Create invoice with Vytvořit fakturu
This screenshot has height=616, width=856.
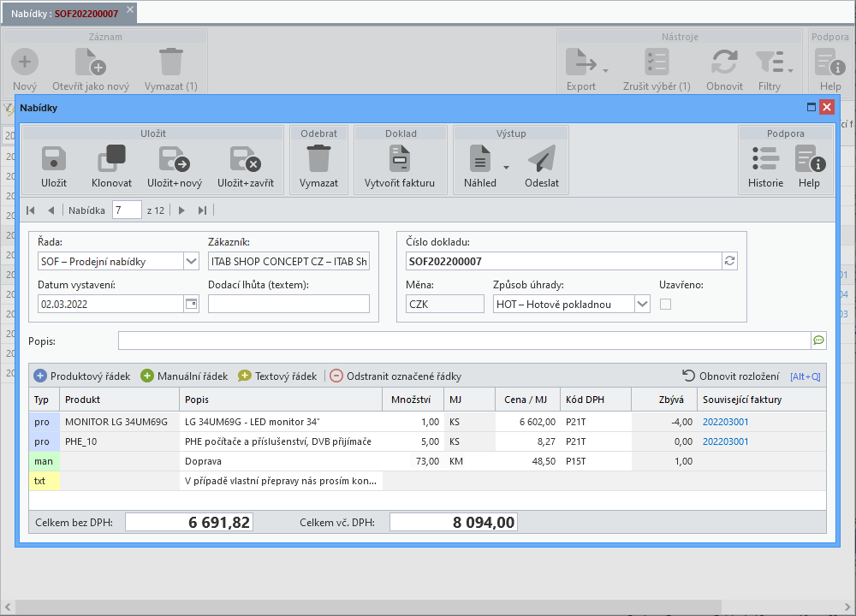400,158
